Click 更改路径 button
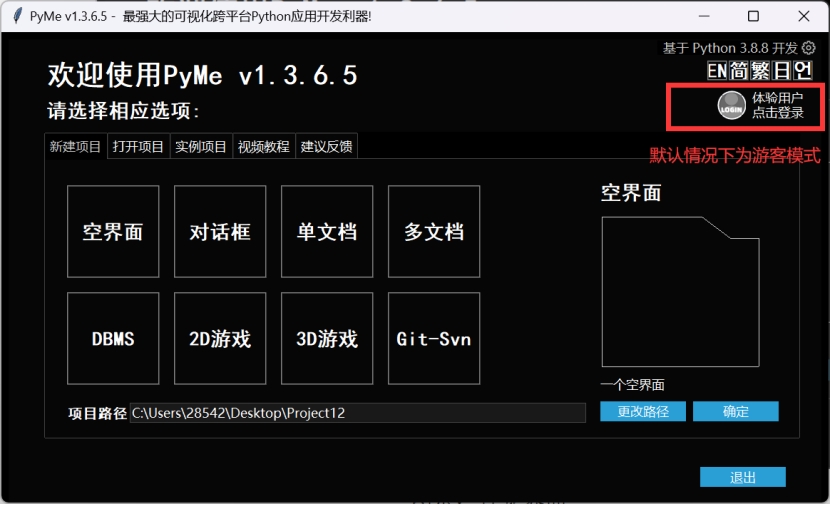The height and width of the screenshot is (505, 830). (x=643, y=411)
